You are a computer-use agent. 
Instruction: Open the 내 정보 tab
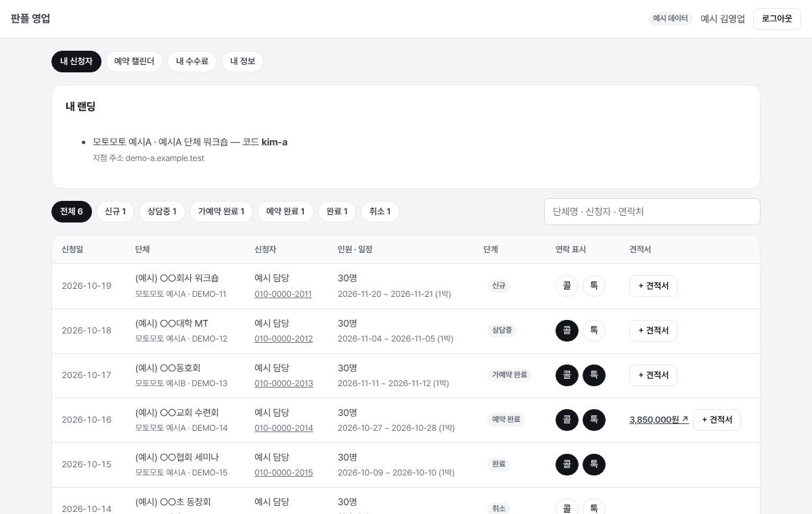click(242, 62)
